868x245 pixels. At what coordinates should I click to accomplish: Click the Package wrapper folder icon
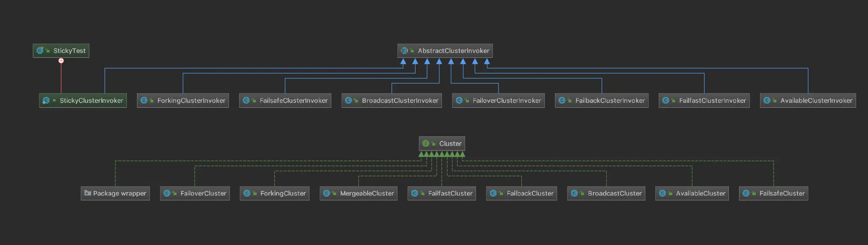click(x=87, y=193)
